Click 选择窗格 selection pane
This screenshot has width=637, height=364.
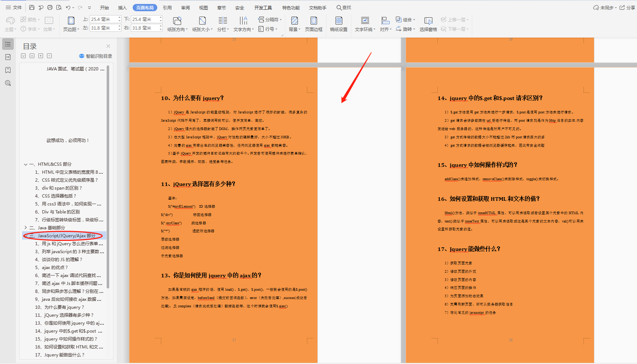point(428,24)
